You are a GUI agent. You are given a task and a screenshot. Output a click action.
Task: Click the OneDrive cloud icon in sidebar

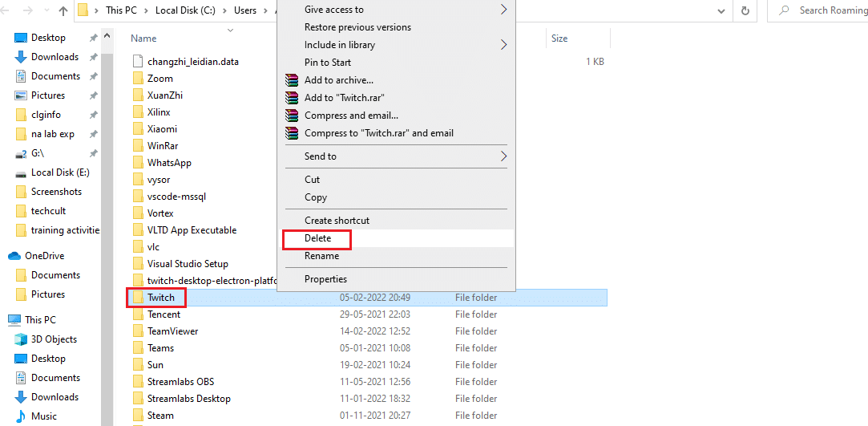point(14,256)
